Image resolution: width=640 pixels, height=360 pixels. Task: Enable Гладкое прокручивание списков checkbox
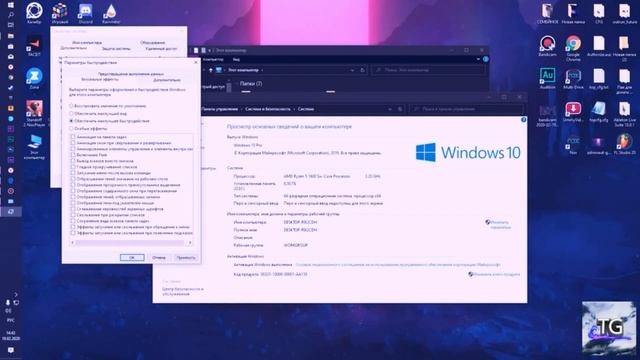73,167
